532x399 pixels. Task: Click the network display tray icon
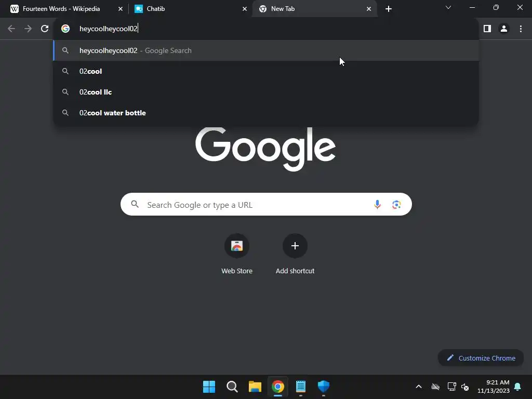(451, 387)
